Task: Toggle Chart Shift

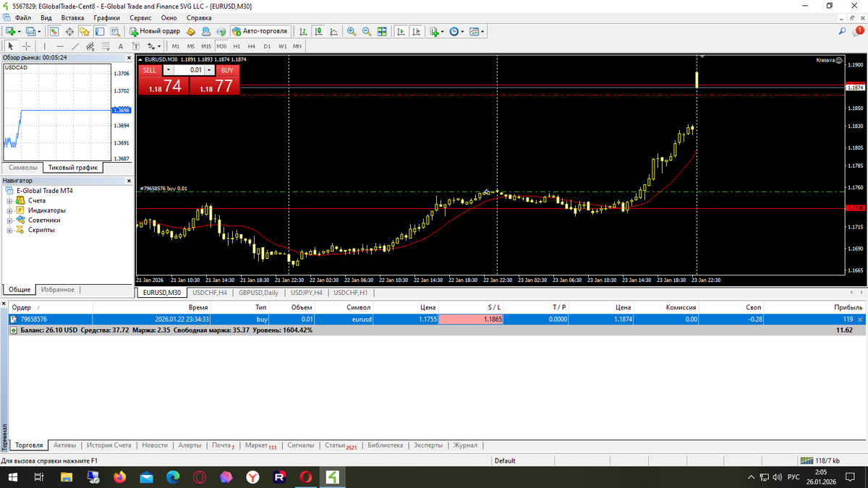Action: [416, 31]
